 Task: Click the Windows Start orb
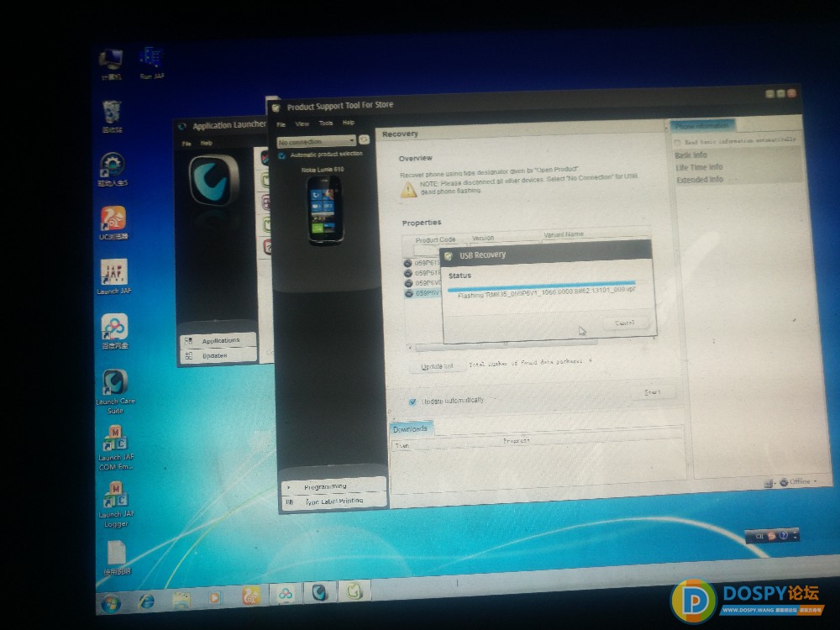point(111,604)
